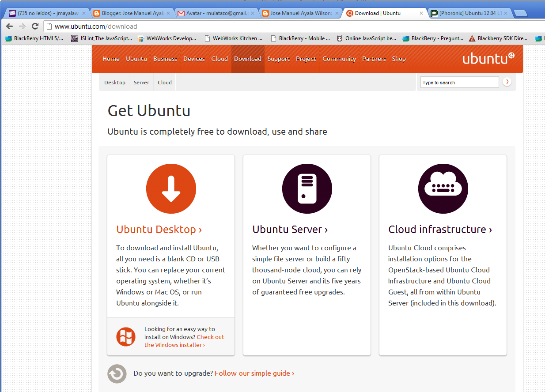Open the Community nav item
Screen dimensions: 545x392
coord(339,59)
